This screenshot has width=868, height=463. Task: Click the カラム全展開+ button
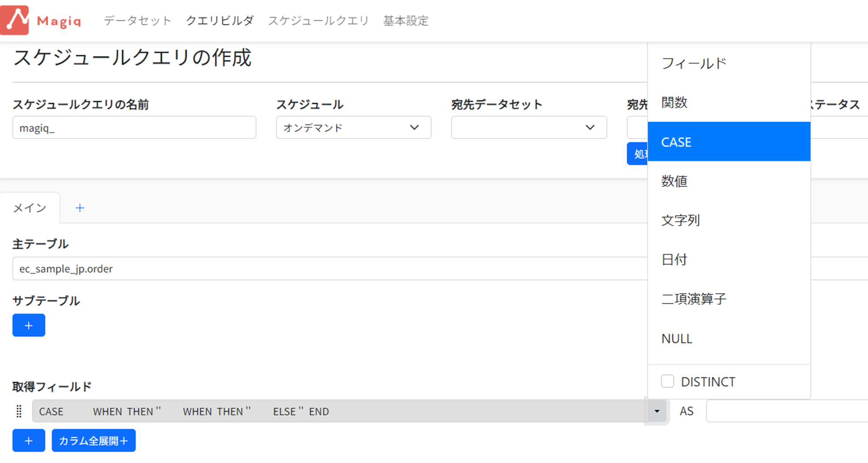pyautogui.click(x=93, y=440)
